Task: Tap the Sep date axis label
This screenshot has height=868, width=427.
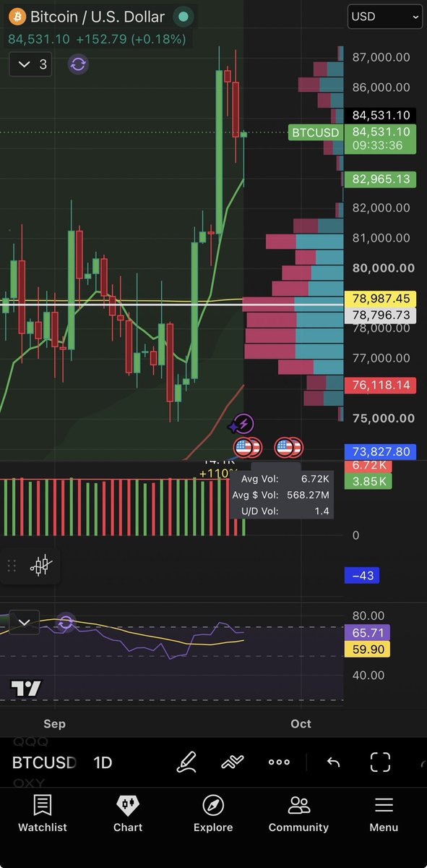Action: point(54,724)
